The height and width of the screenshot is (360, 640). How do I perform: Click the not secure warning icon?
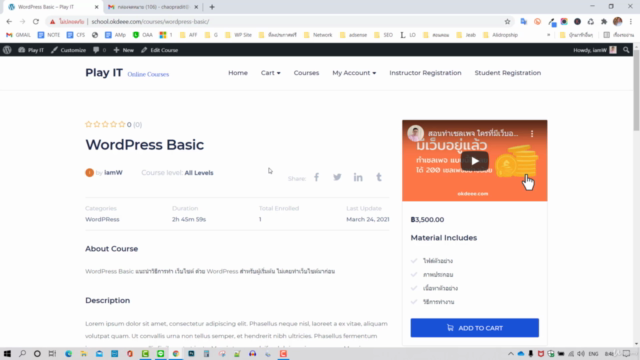tap(52, 22)
